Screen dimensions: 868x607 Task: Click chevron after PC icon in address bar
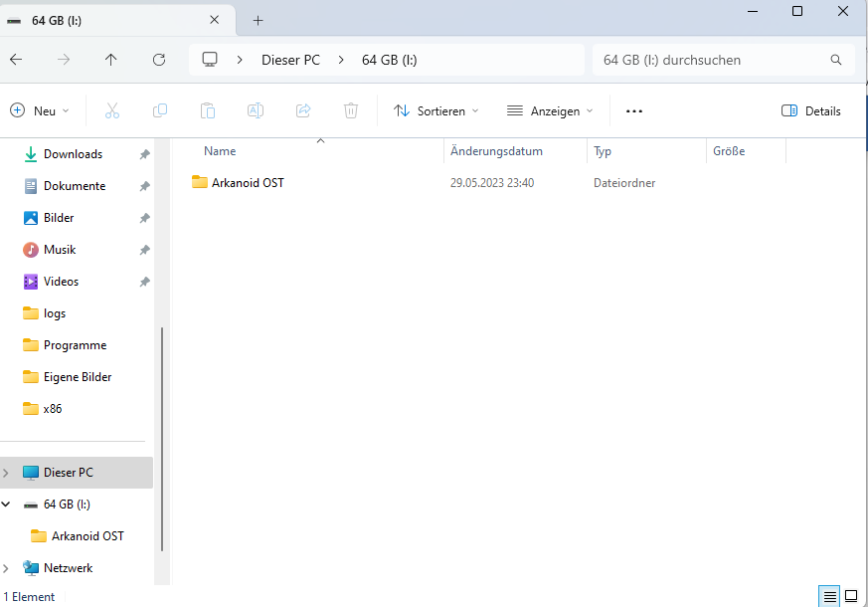[240, 60]
